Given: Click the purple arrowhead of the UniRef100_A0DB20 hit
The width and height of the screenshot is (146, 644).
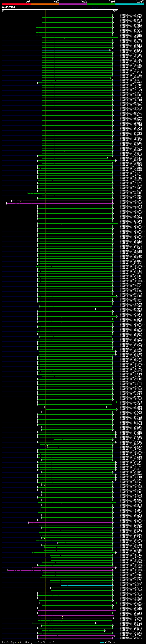Looking at the screenshot, I should 113,615.
